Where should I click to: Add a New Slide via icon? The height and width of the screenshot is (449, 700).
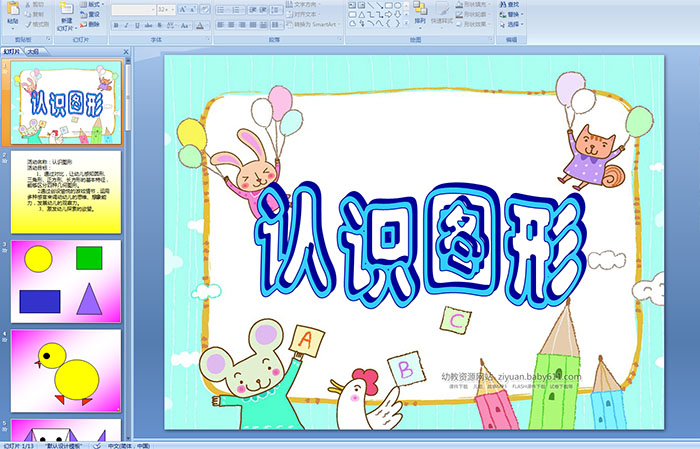pos(67,9)
